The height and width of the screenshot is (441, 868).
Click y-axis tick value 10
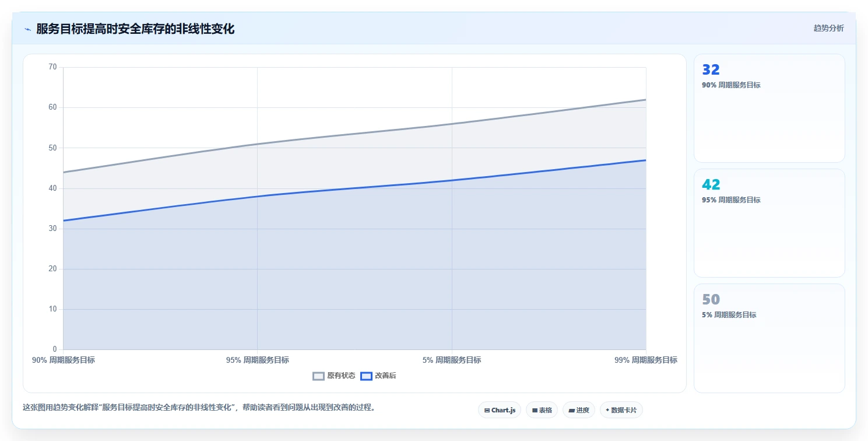point(52,309)
